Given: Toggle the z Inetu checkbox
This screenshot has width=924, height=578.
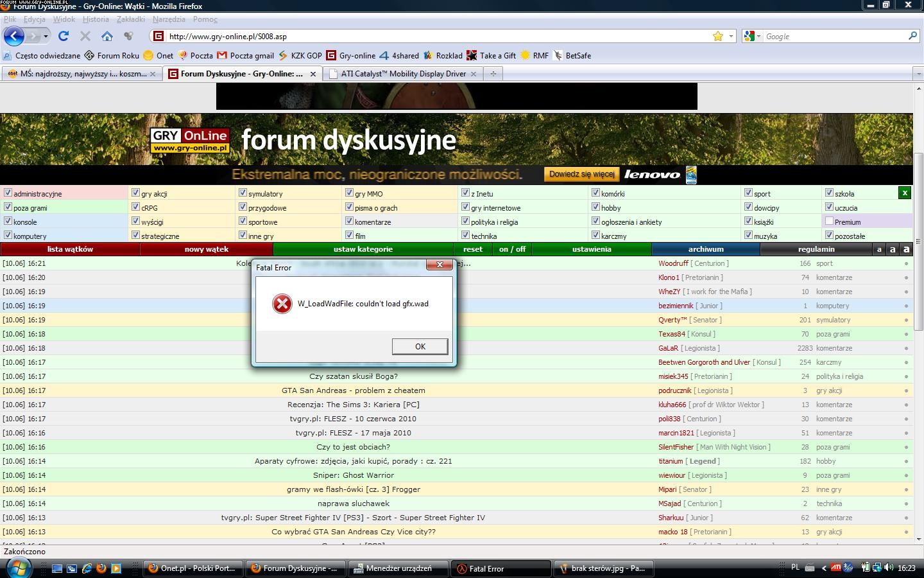Looking at the screenshot, I should 465,192.
